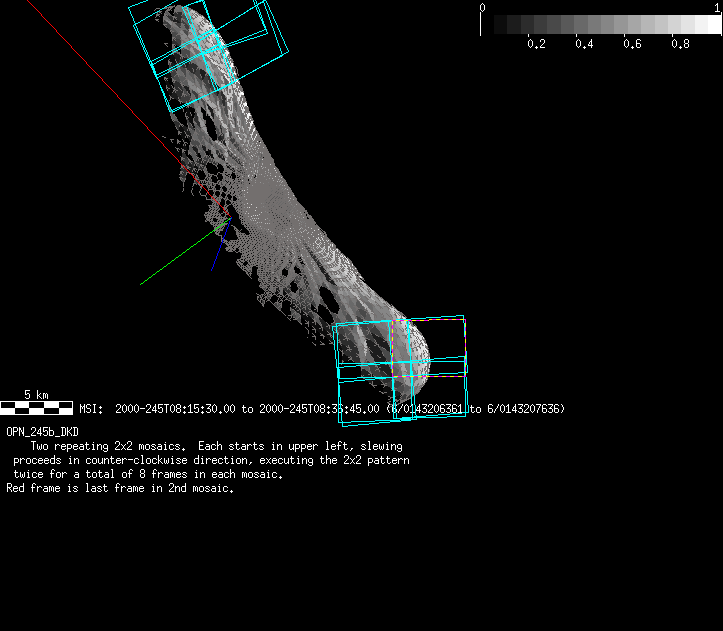Image resolution: width=723 pixels, height=631 pixels.
Task: Click the 0.4 colorbar tick label
Action: pyautogui.click(x=584, y=44)
